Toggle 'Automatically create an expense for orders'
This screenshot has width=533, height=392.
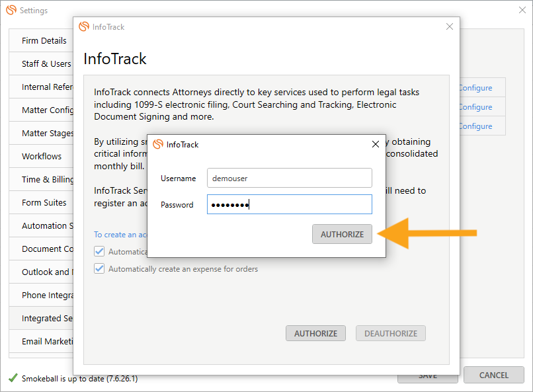click(x=100, y=269)
